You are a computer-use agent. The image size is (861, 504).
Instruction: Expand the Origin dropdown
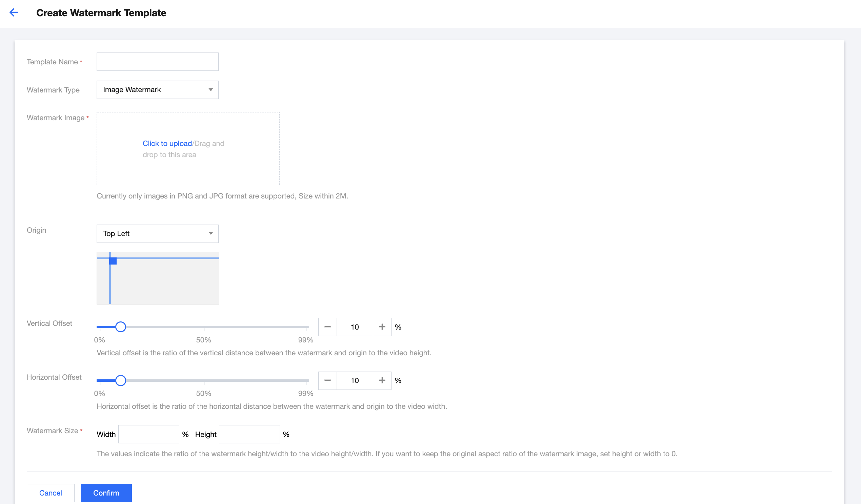[158, 234]
